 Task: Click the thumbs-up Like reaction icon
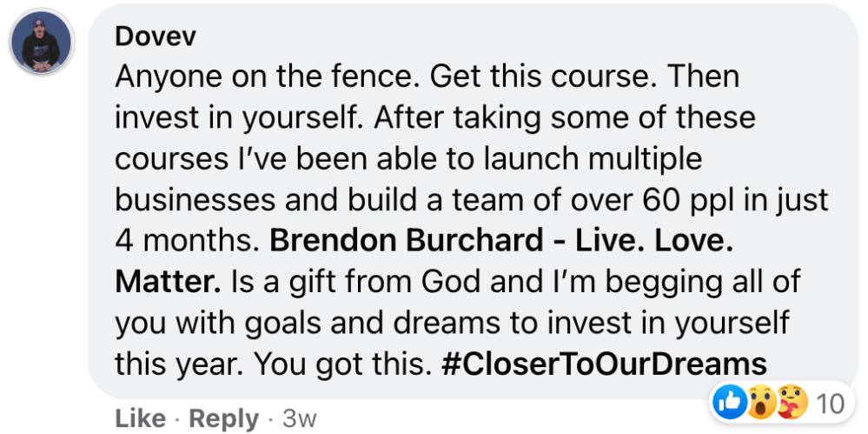pyautogui.click(x=728, y=401)
